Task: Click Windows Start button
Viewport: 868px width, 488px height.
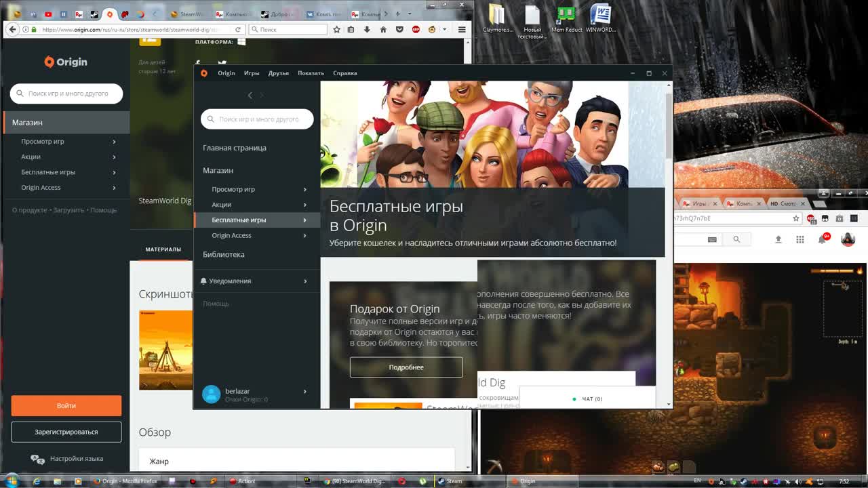Action: (12, 481)
